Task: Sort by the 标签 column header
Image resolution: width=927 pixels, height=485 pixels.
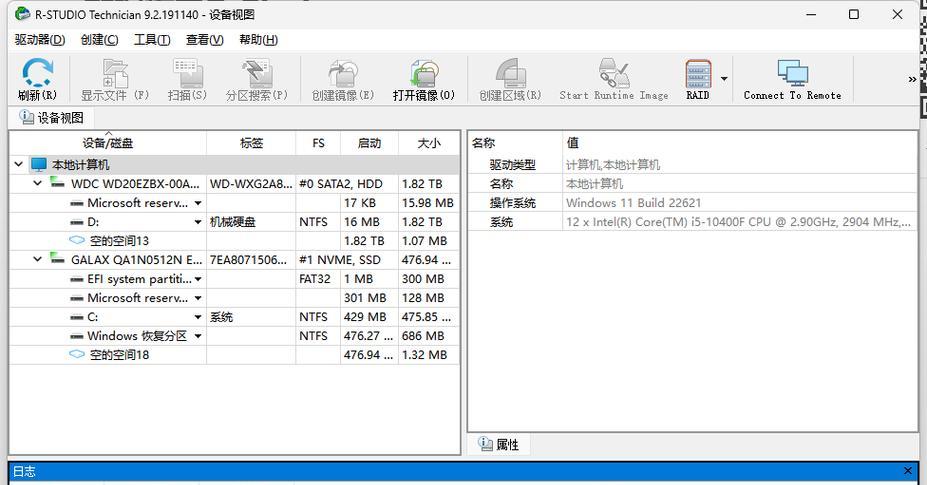Action: (x=251, y=143)
